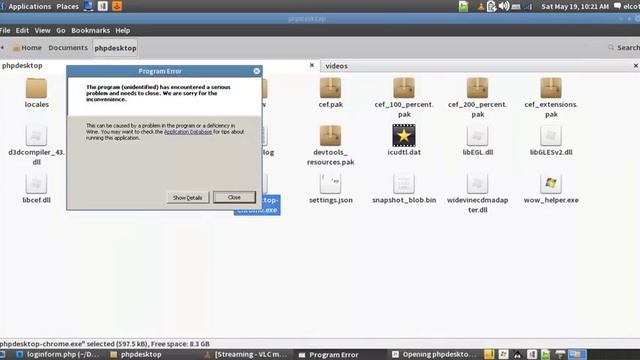Open the Application Database link

(188, 132)
